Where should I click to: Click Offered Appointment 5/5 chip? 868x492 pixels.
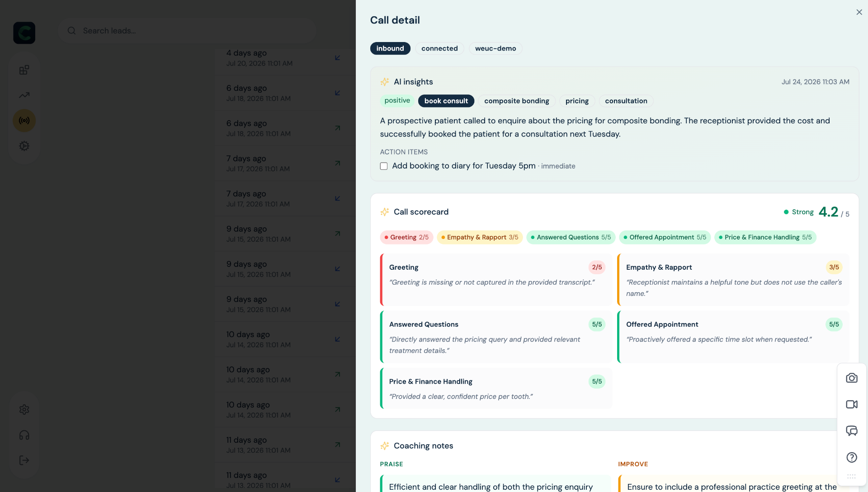[665, 237]
